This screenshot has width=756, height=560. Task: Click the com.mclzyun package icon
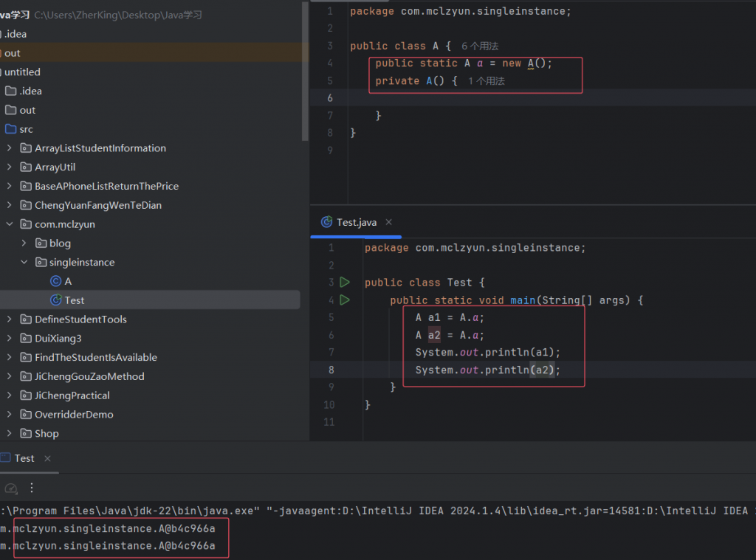coord(26,224)
